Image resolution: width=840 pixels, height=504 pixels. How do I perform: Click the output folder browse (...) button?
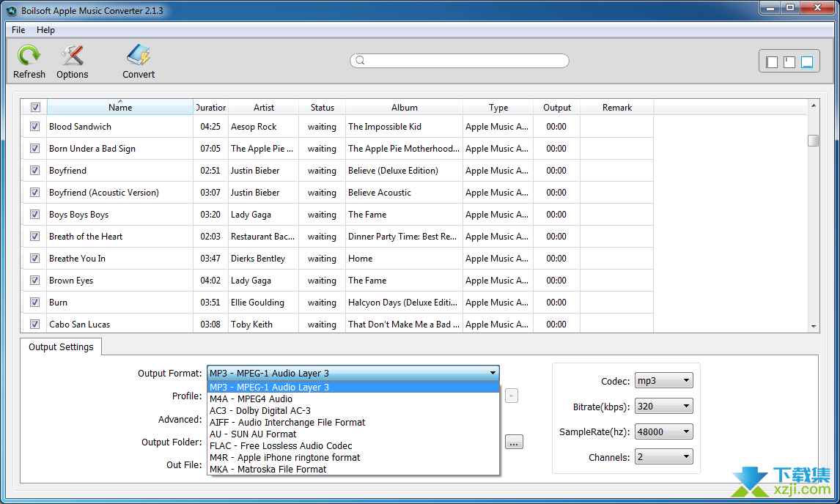point(514,442)
